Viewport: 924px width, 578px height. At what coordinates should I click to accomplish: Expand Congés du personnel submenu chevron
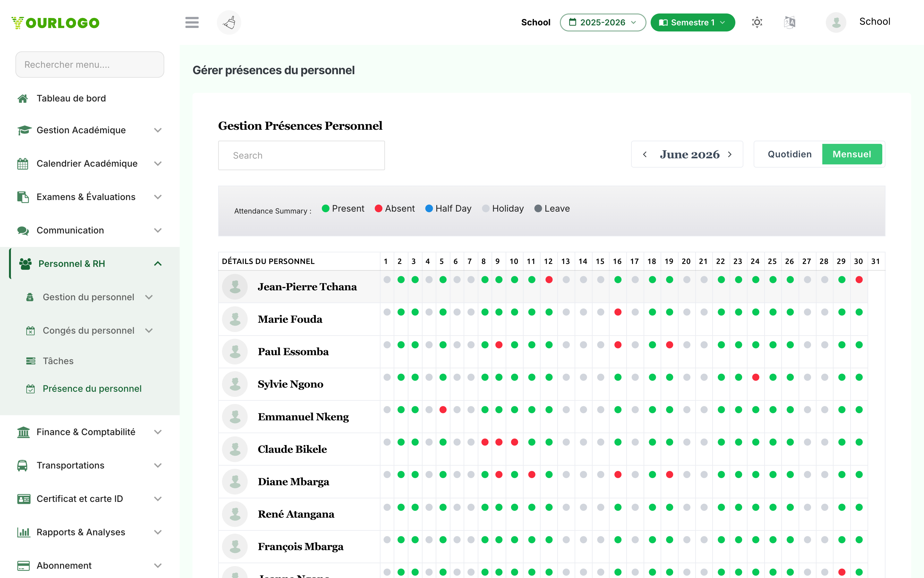pos(149,330)
